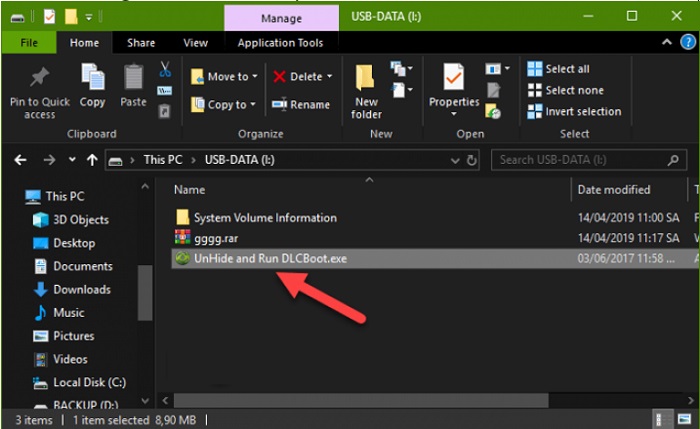The image size is (700, 429).
Task: Click the Properties quick access toolbar icon
Action: [x=49, y=17]
